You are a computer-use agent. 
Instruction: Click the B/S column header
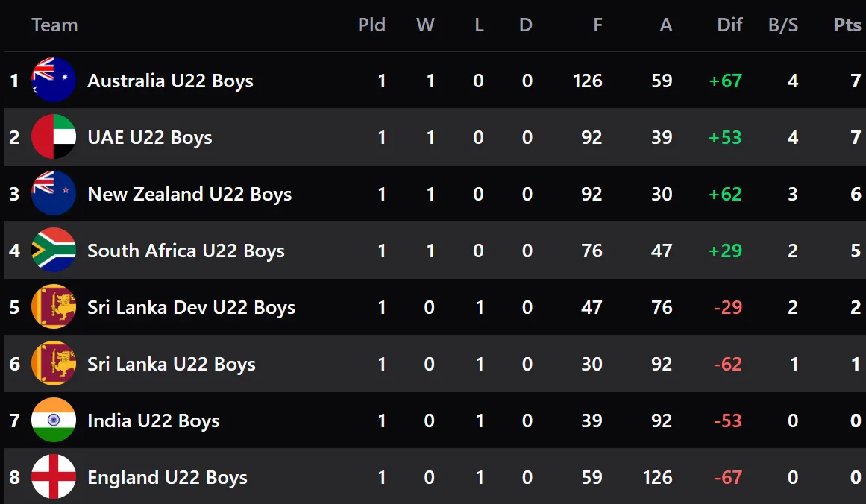coord(783,25)
